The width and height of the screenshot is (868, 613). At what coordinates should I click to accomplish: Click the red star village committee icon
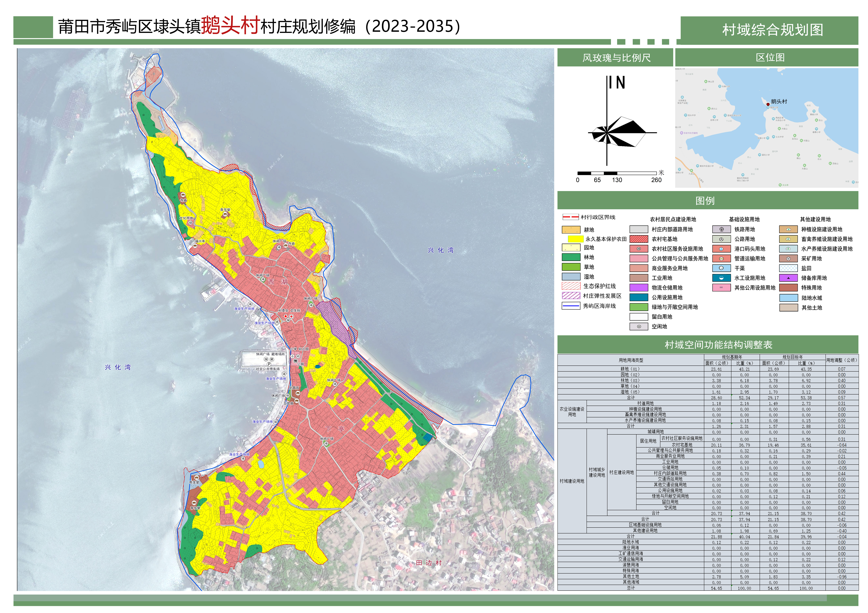286,316
